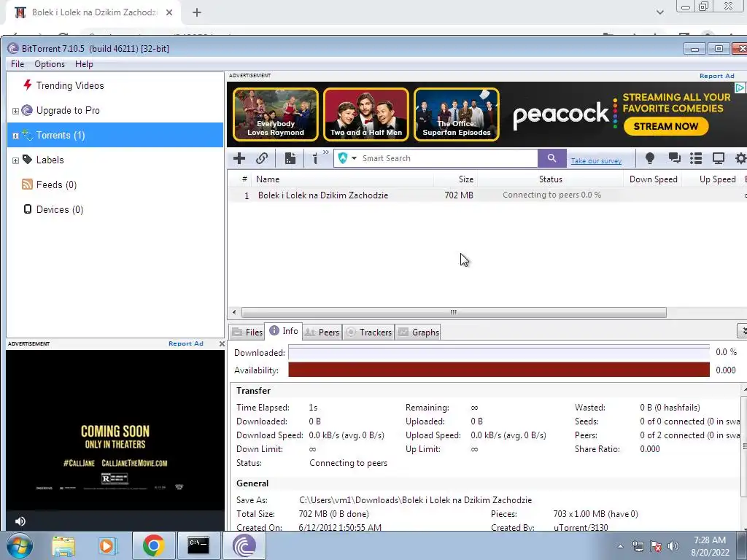Switch to the Info tab

(284, 331)
